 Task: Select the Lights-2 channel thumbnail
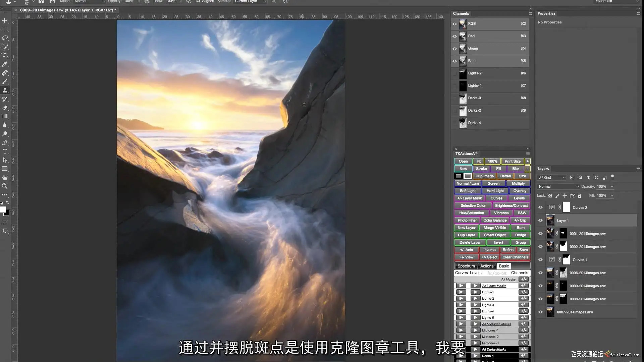coord(463,73)
